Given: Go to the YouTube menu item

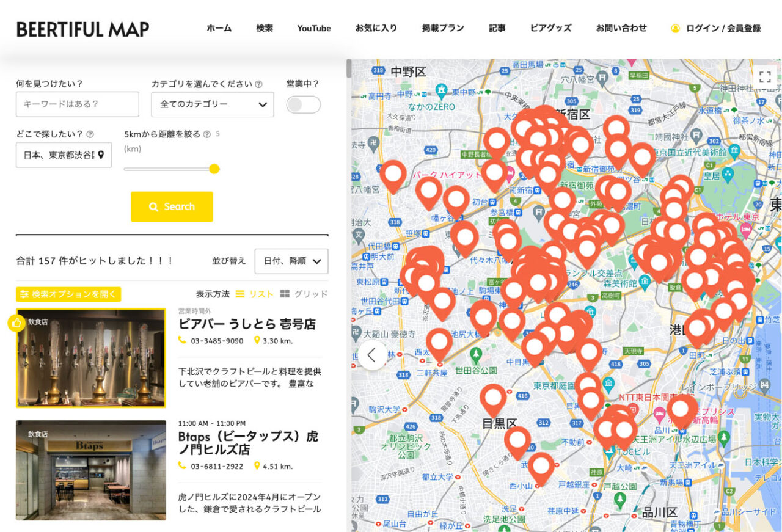Looking at the screenshot, I should click(x=313, y=28).
